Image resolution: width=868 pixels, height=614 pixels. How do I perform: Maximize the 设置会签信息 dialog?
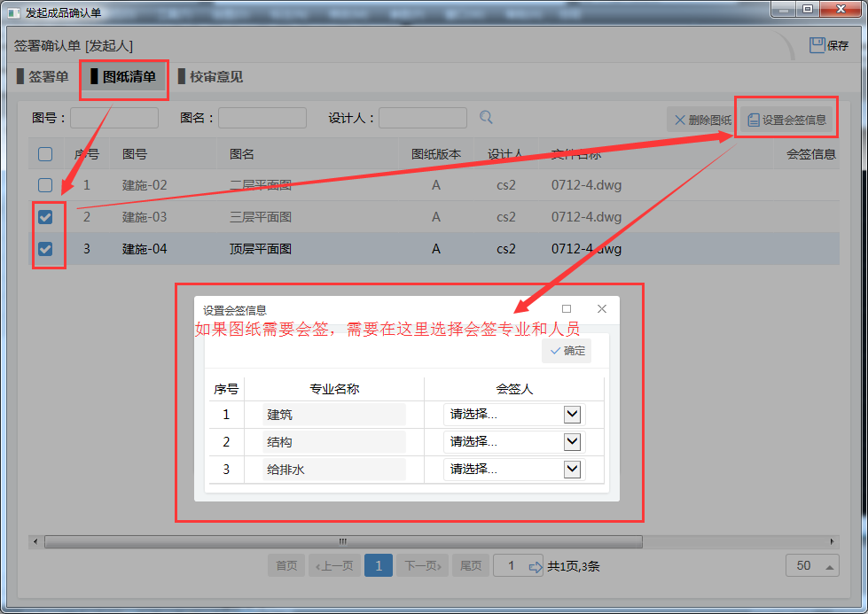pos(567,309)
